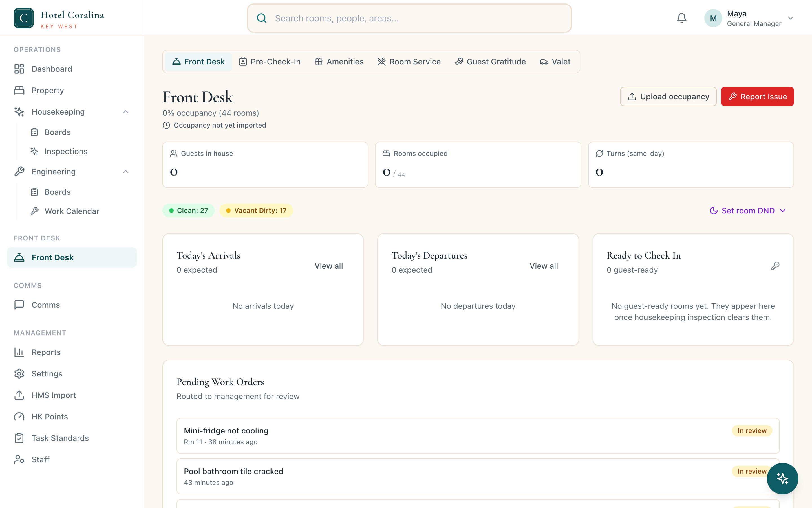Click the Work Calendar wrench icon

pyautogui.click(x=35, y=211)
